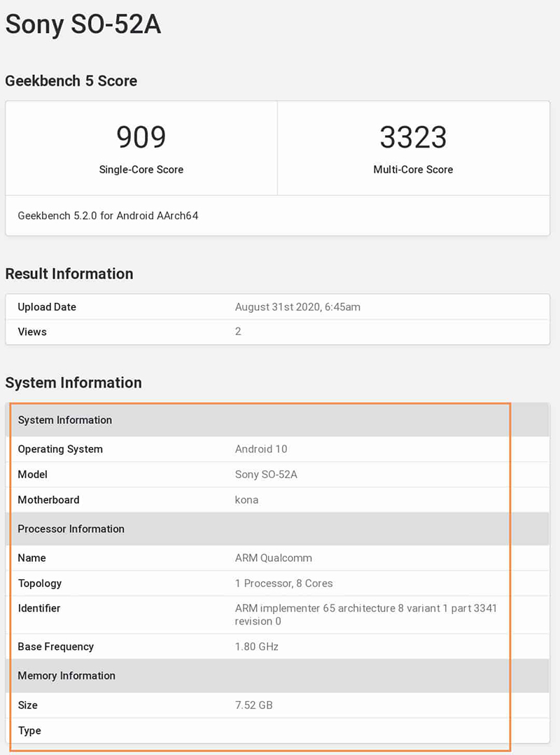Click the Geekbench 5 Score heading

(71, 80)
